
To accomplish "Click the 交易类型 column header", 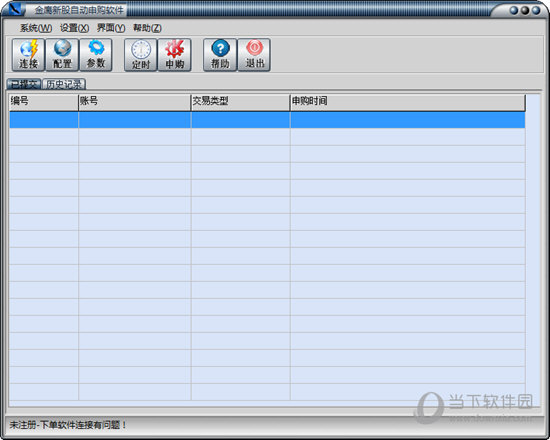I will 241,102.
